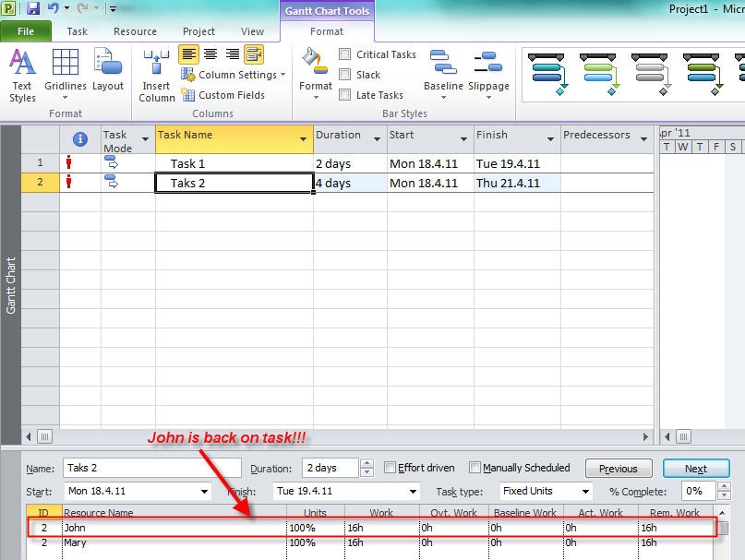Expand the Task type dropdown

tap(583, 492)
